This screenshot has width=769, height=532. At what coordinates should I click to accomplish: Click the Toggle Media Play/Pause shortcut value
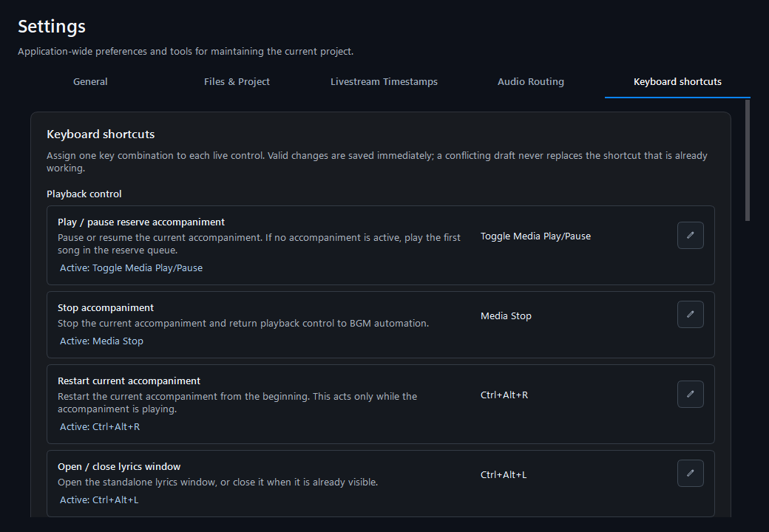tap(535, 236)
